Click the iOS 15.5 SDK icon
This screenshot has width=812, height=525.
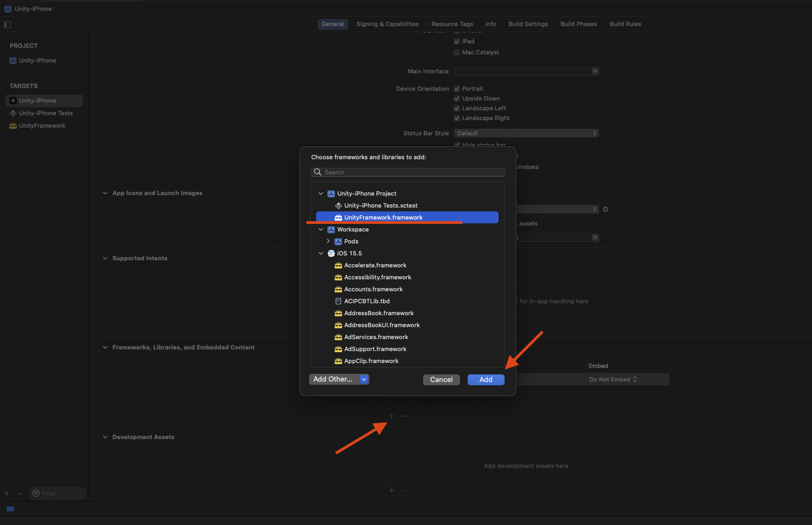pos(331,253)
